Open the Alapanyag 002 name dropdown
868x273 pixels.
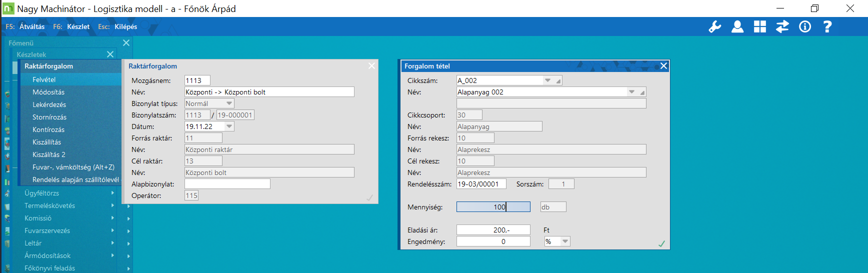631,92
